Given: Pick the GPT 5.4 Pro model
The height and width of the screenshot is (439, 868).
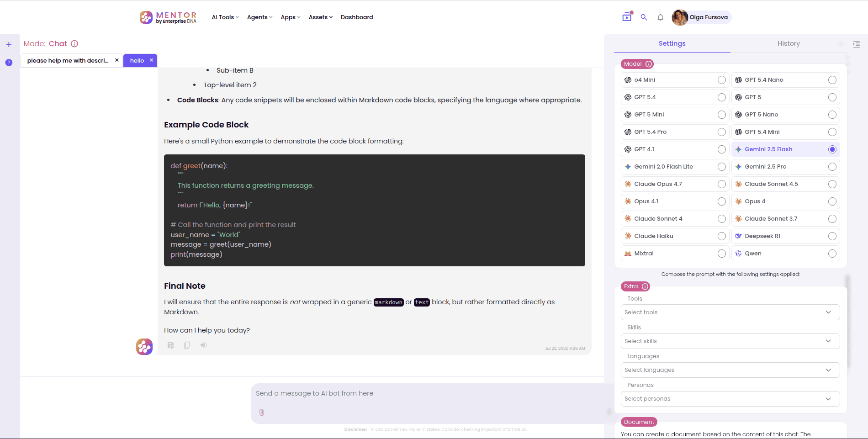Looking at the screenshot, I should pos(675,132).
